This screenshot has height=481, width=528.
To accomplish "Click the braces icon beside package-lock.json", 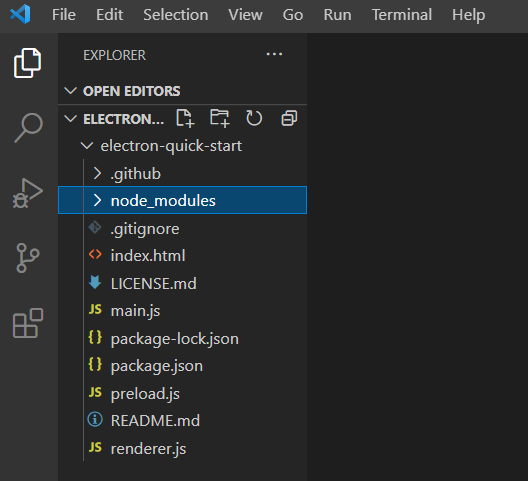I will (95, 337).
